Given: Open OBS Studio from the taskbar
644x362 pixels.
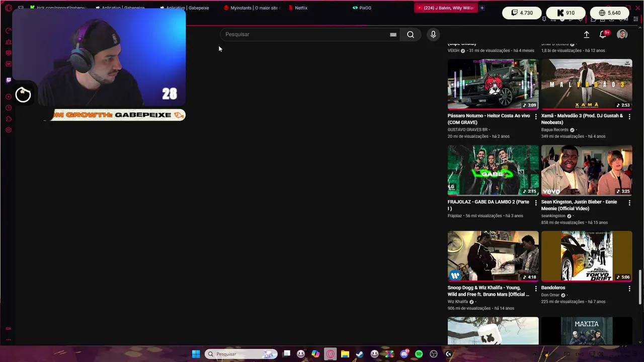Looking at the screenshot, I should click(x=434, y=354).
